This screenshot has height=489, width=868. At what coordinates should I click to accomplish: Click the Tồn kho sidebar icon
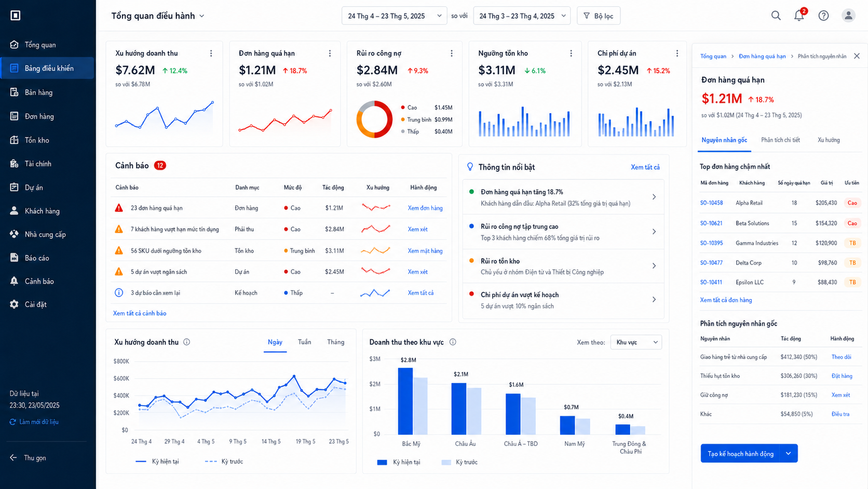15,140
